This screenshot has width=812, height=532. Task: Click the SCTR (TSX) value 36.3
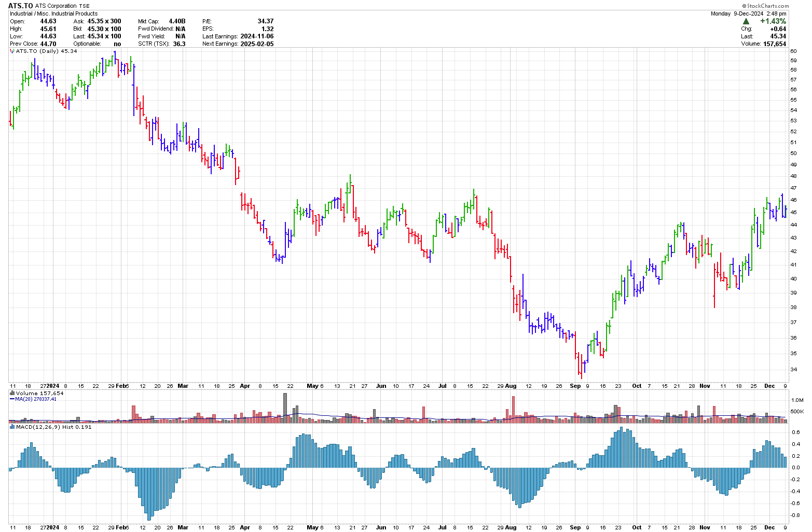pos(179,44)
